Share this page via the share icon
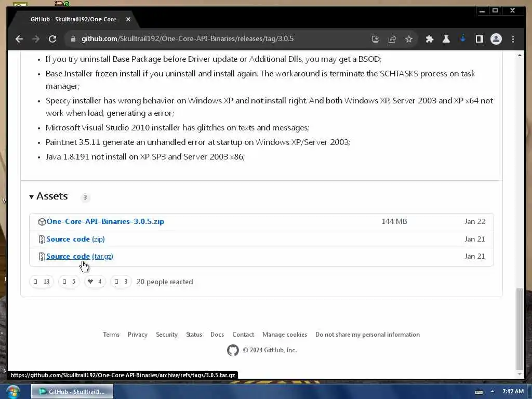532x399 pixels. [x=392, y=39]
